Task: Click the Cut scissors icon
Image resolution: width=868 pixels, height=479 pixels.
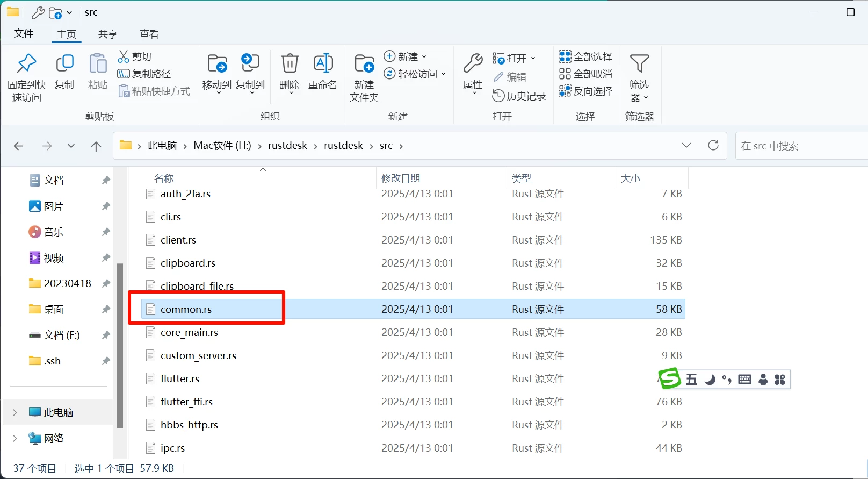Action: pos(124,56)
